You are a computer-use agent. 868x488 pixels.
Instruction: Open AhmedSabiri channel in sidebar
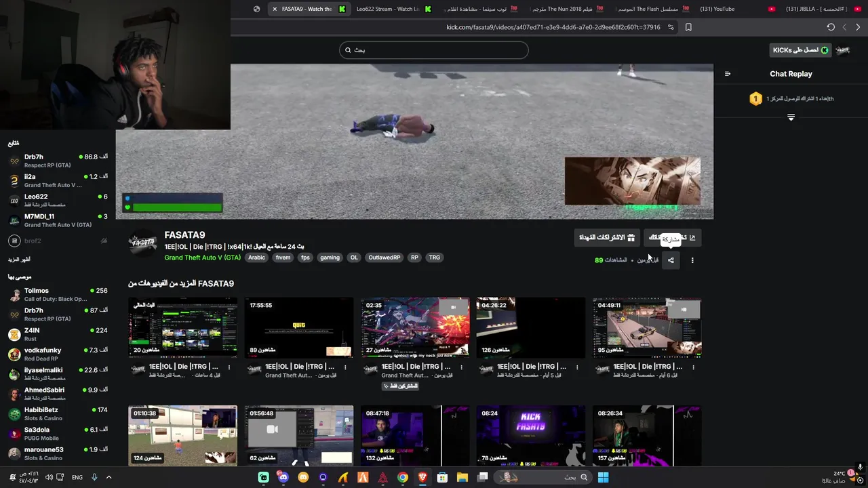(58, 394)
